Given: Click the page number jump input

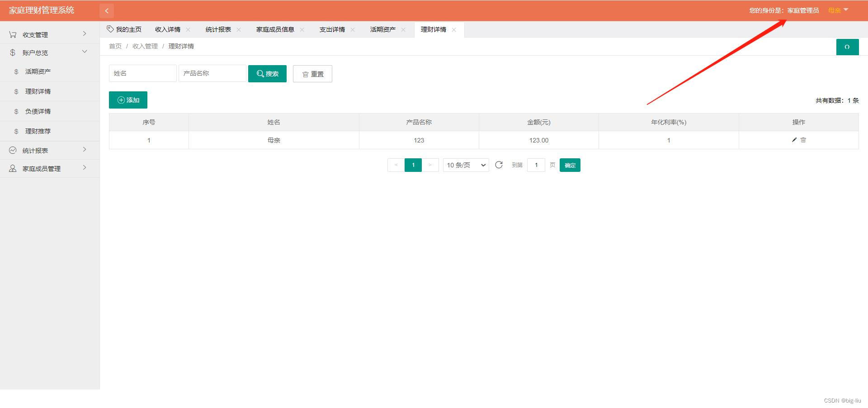Looking at the screenshot, I should pos(536,165).
